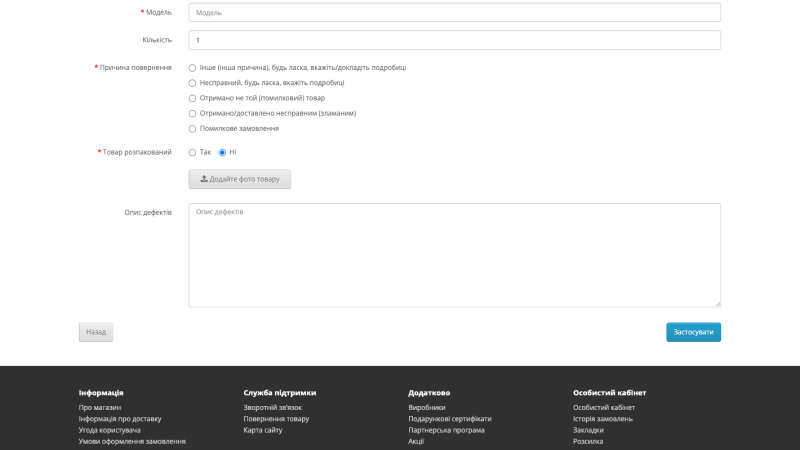Open 'Партнерська програма' link
800x450 pixels.
click(446, 430)
